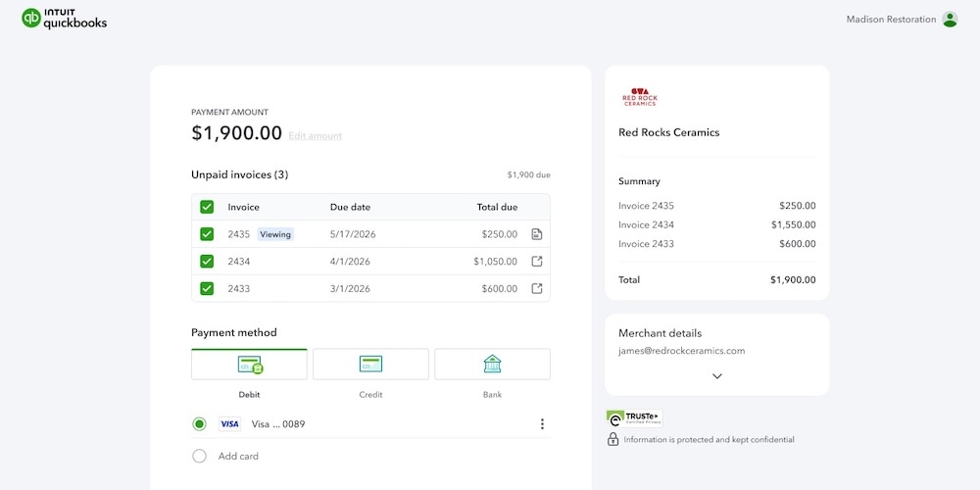
Task: Click the Madison Restoration account name
Action: (x=891, y=20)
